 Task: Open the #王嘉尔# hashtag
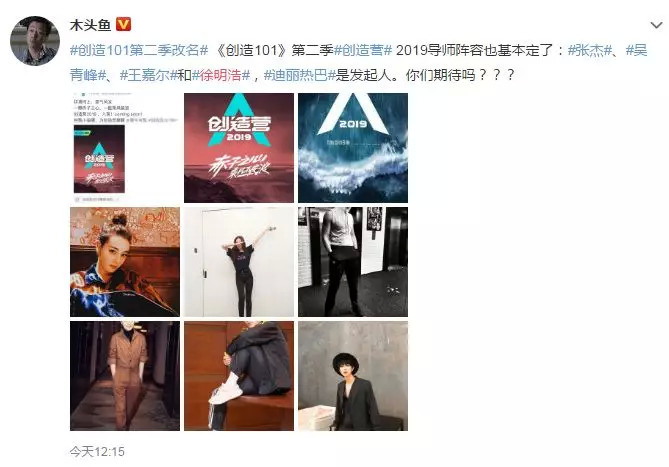(148, 75)
